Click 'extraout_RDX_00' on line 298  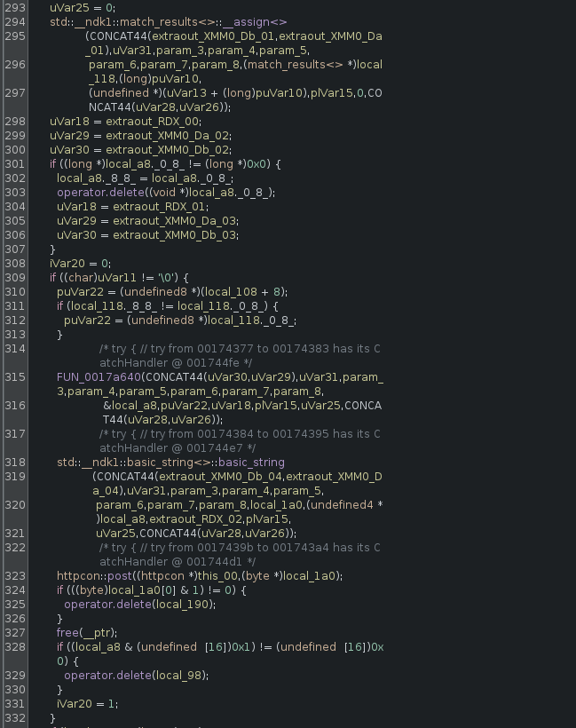153,122
